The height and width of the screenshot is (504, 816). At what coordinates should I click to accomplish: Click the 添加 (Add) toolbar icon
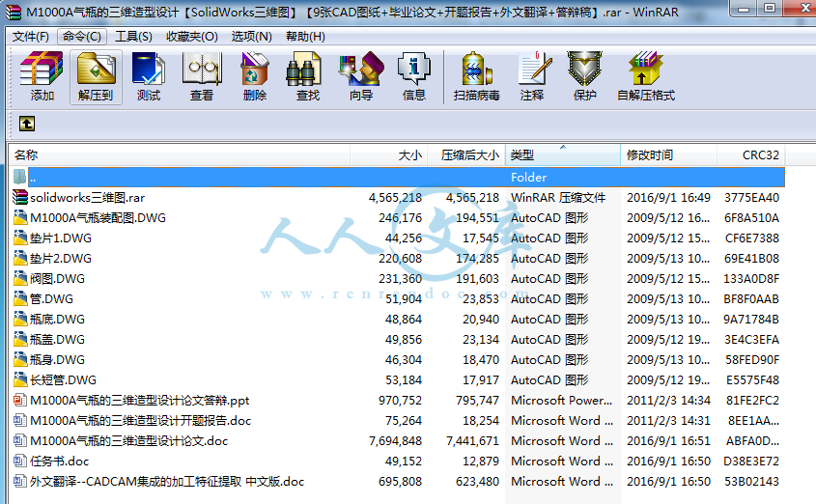(x=42, y=69)
